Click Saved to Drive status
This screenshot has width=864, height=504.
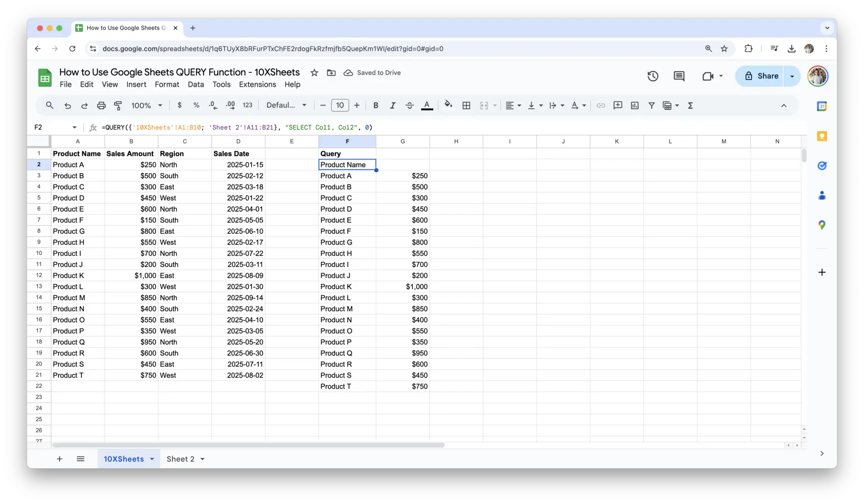pyautogui.click(x=372, y=73)
